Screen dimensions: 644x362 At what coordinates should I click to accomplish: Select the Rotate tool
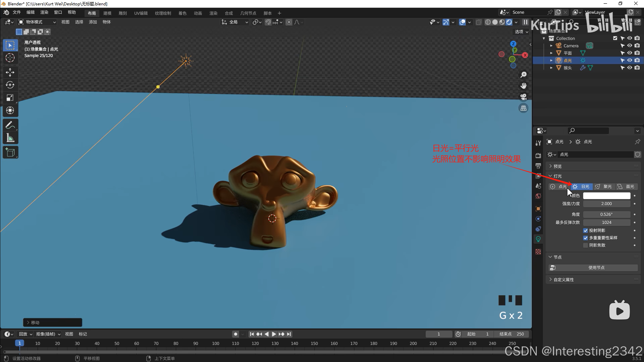coord(10,85)
